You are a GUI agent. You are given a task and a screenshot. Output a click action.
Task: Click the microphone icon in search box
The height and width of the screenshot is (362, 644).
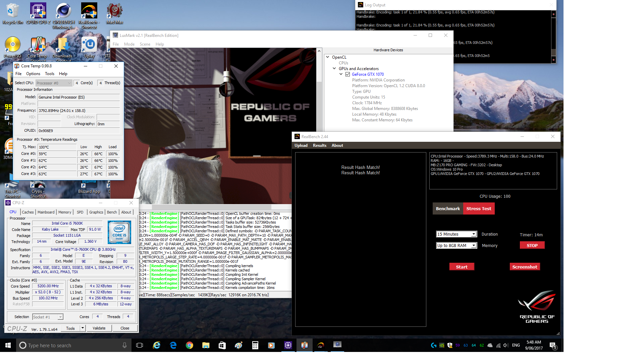(124, 345)
